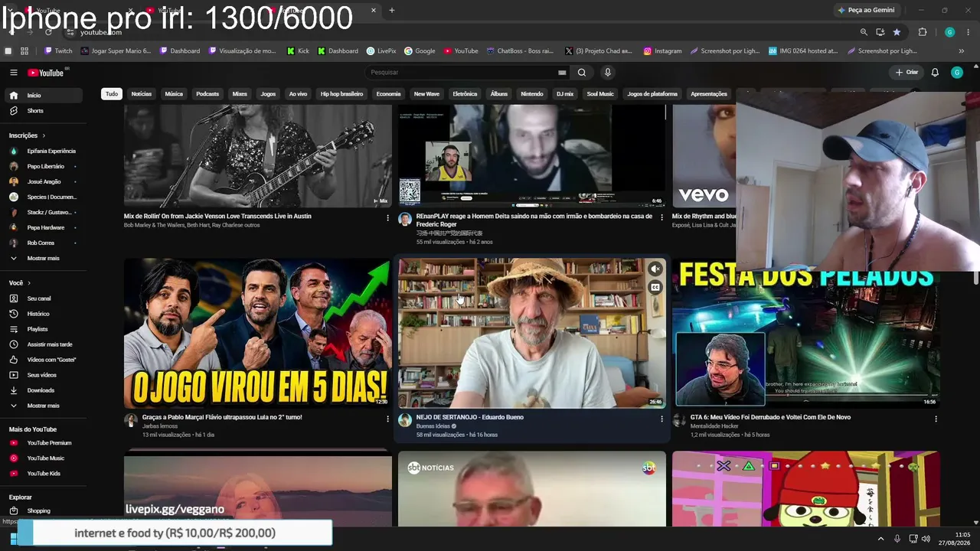
Task: Open the YouTube guide hamburger menu
Action: click(14, 73)
